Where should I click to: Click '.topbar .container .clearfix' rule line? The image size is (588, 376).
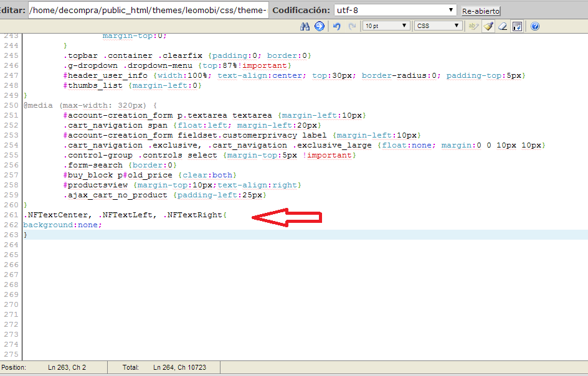point(187,55)
